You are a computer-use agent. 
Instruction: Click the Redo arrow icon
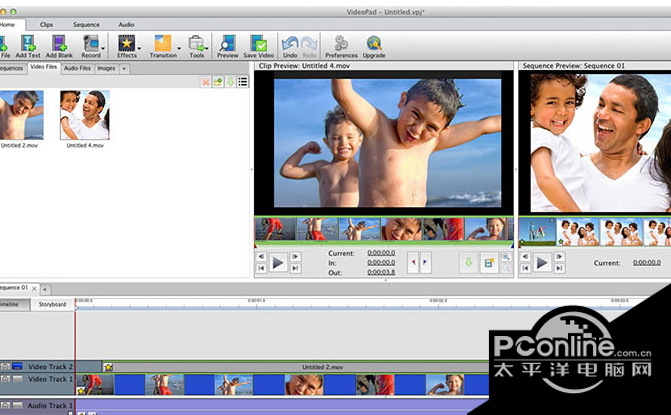point(309,43)
